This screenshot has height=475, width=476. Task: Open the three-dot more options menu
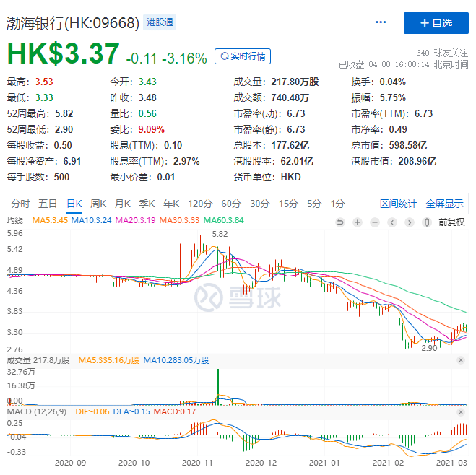[381, 22]
